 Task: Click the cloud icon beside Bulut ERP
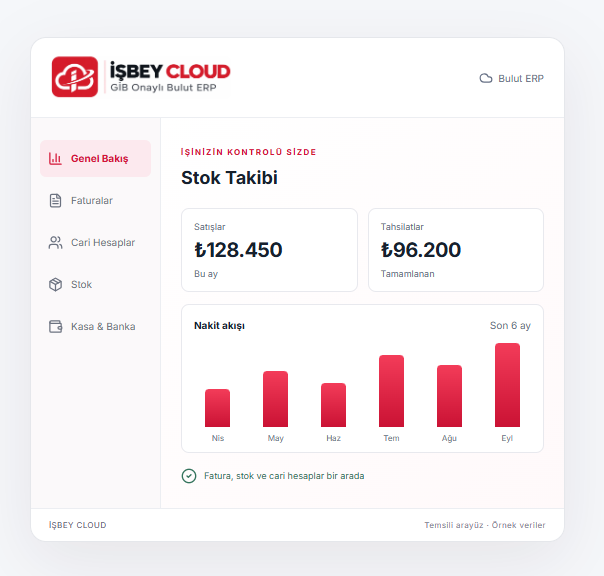click(x=486, y=79)
